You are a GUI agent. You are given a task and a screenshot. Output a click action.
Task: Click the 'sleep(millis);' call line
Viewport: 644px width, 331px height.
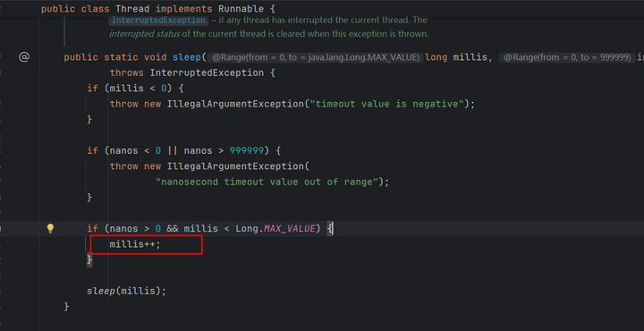point(126,291)
